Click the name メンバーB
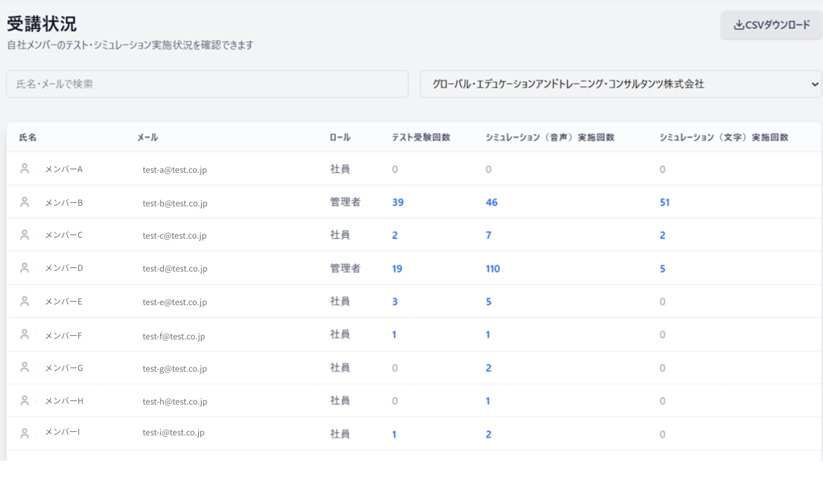The width and height of the screenshot is (823, 504). click(x=64, y=202)
